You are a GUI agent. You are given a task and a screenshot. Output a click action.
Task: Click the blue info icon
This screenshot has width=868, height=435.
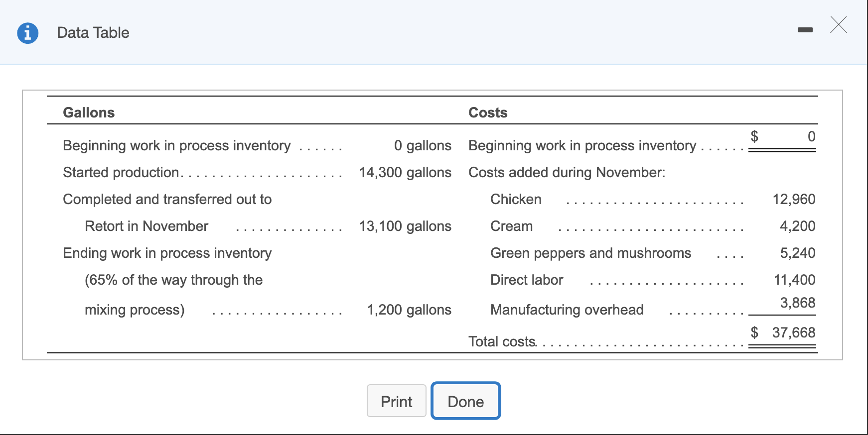pyautogui.click(x=27, y=32)
